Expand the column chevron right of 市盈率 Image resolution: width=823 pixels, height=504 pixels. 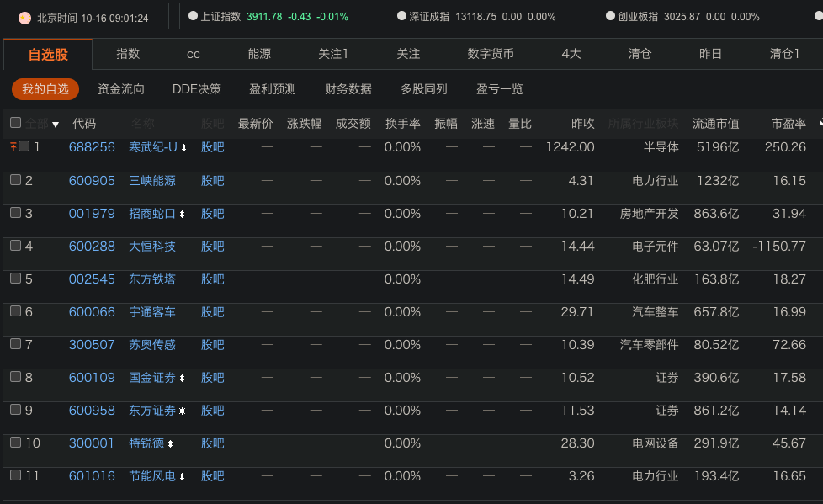pyautogui.click(x=820, y=123)
